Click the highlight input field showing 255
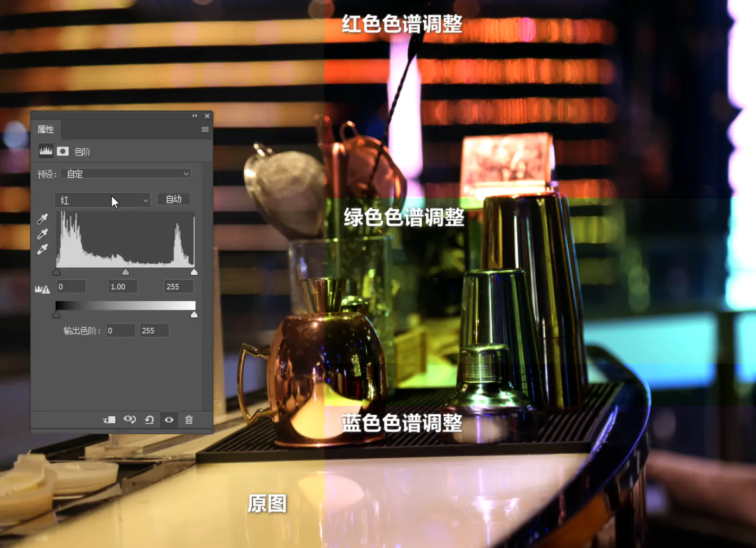The width and height of the screenshot is (756, 548). pos(178,287)
